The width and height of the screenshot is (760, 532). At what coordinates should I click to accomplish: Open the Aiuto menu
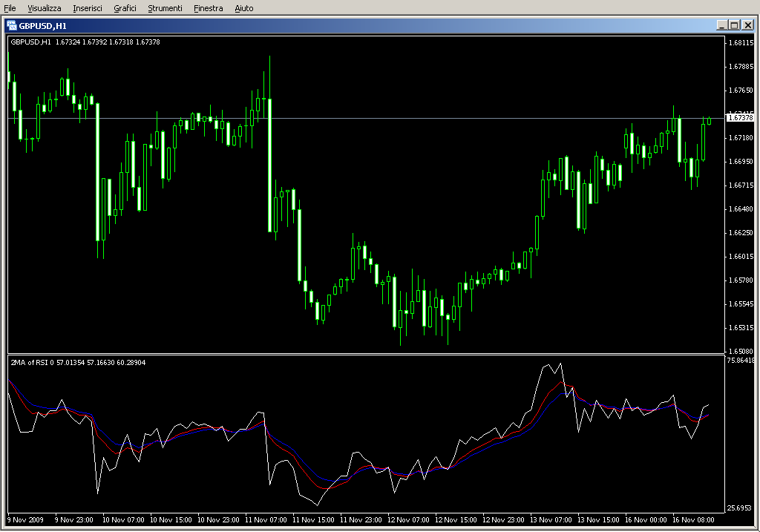(x=243, y=8)
